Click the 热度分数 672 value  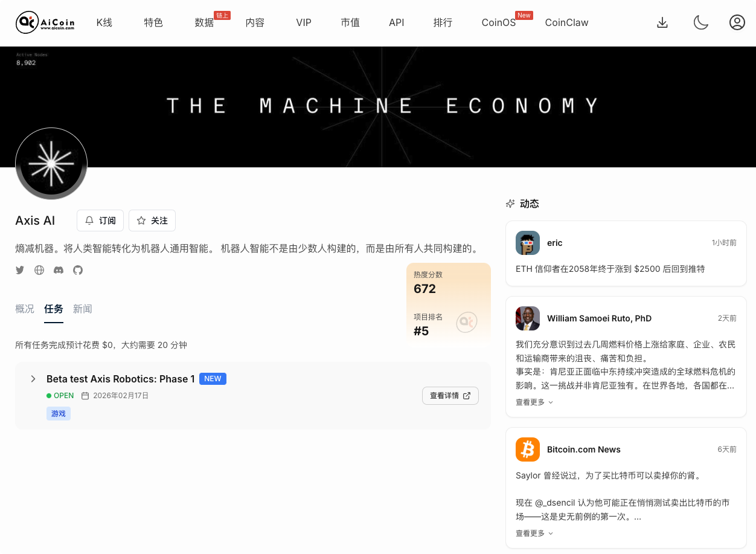[424, 289]
